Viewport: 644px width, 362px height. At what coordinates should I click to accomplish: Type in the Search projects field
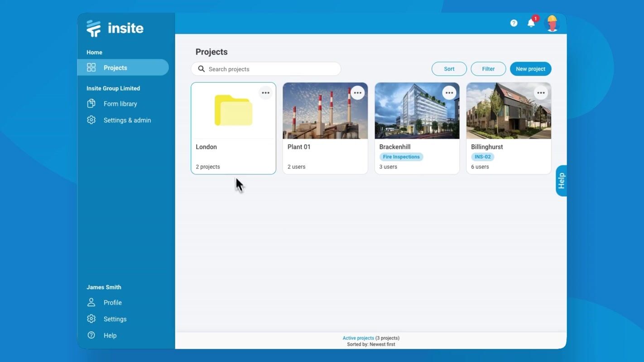(x=272, y=69)
